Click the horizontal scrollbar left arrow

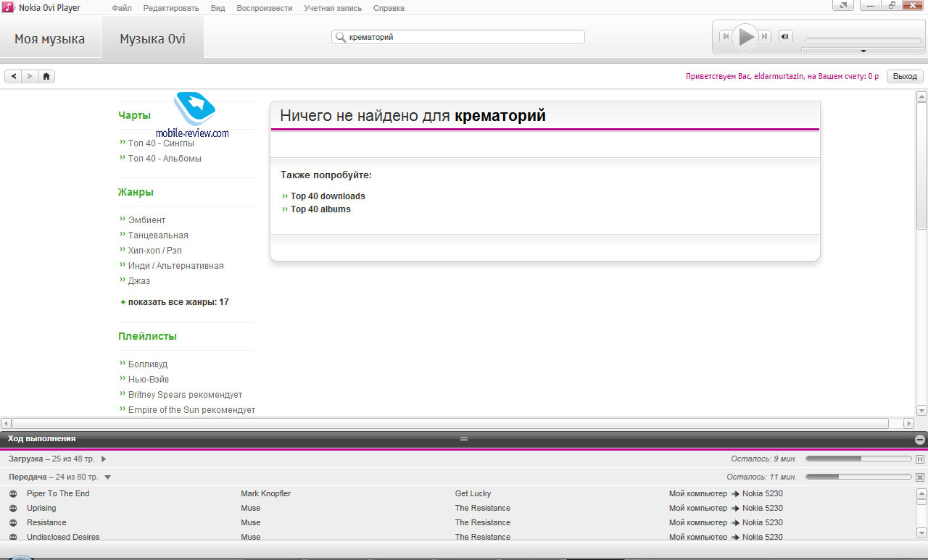tap(6, 423)
